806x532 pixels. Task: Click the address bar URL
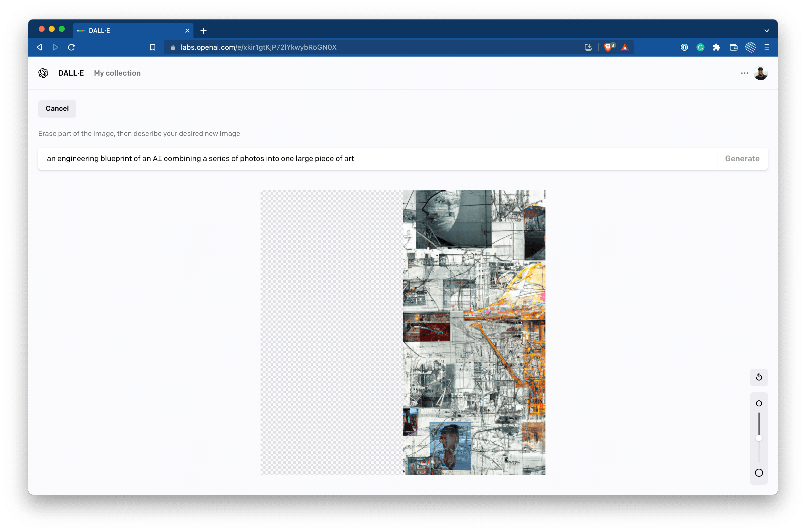(258, 47)
